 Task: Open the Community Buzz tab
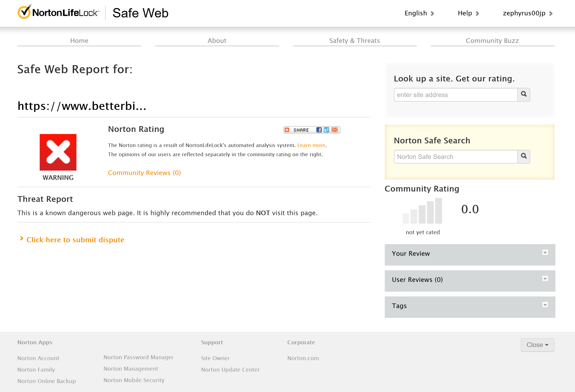click(492, 41)
